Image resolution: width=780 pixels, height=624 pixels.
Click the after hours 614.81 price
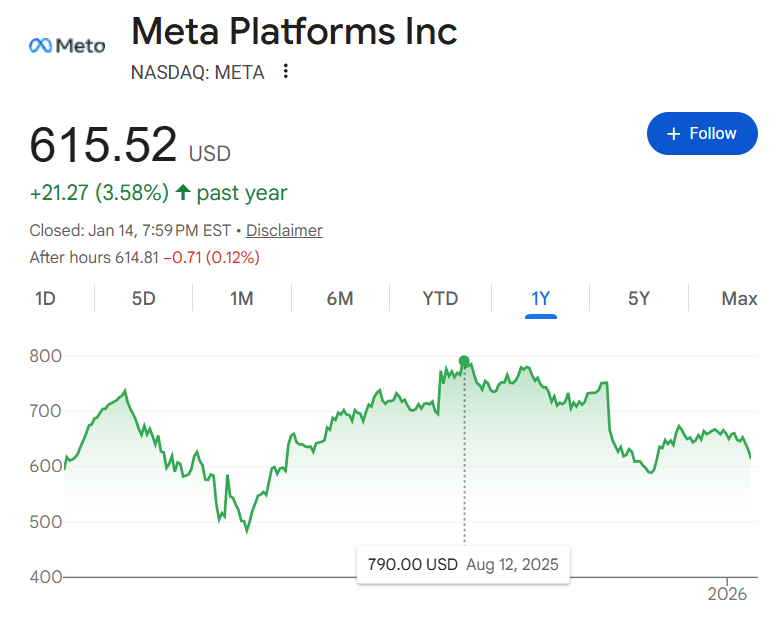(137, 257)
